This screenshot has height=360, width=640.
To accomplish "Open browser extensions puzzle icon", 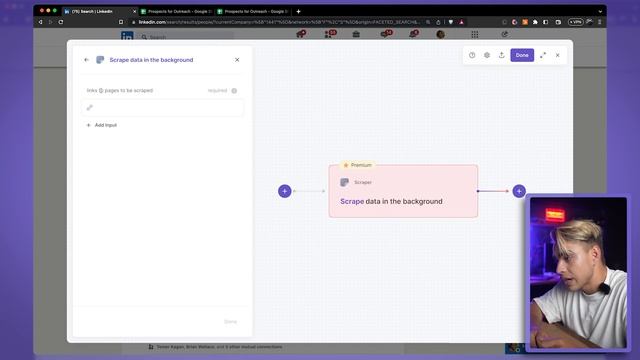I will tap(535, 22).
